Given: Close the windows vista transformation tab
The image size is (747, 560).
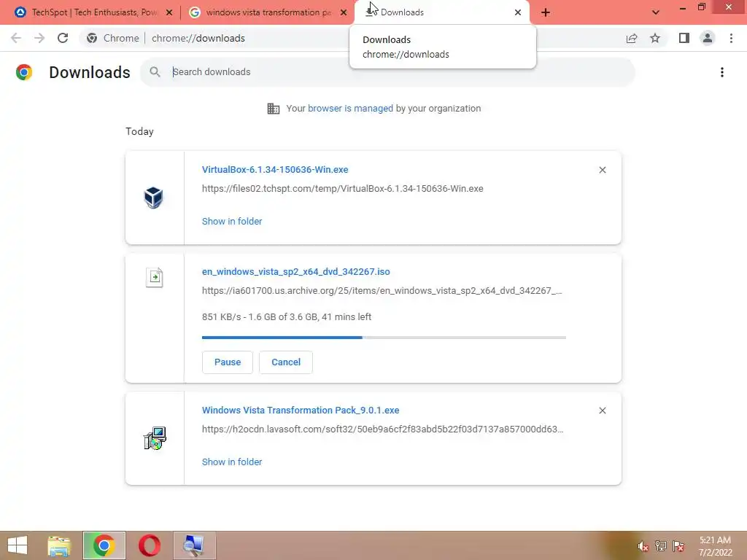Looking at the screenshot, I should [344, 12].
